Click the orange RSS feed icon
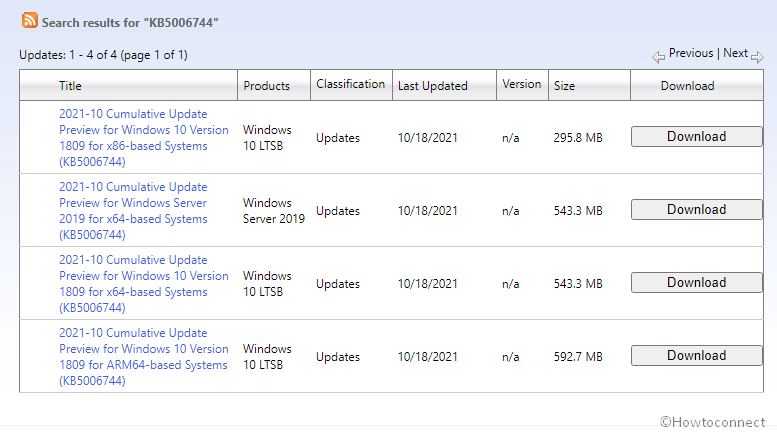 30,20
